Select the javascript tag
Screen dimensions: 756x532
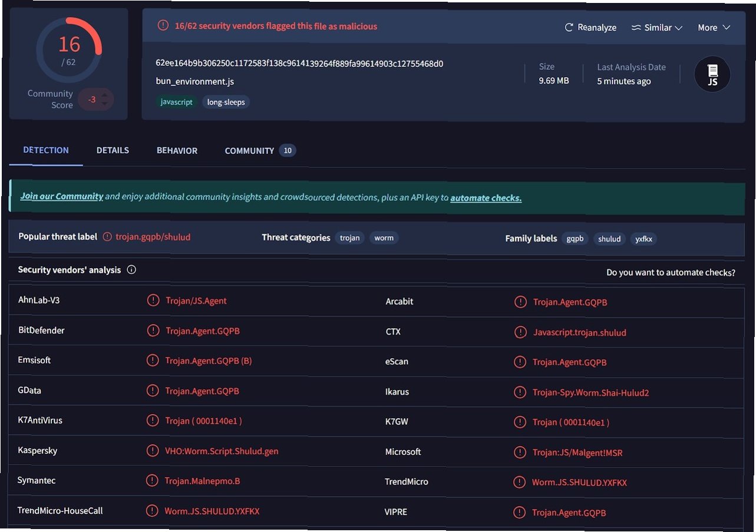pos(177,102)
